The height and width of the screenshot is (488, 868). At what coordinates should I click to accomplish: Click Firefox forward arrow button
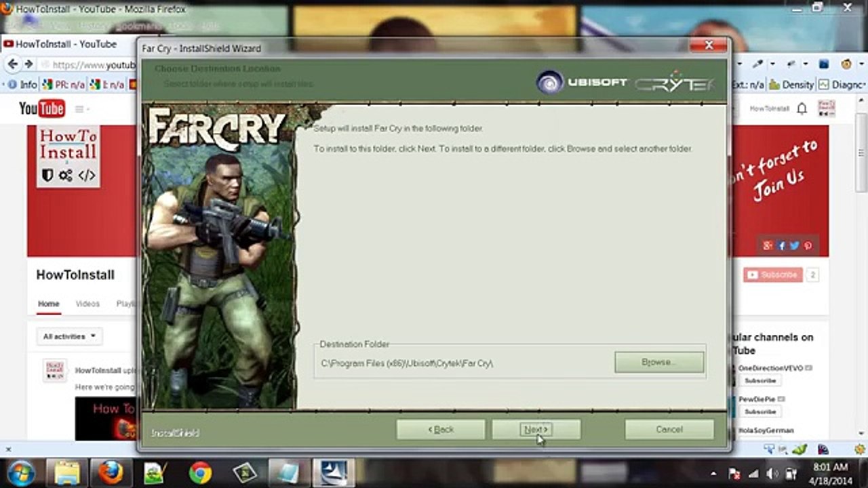(x=28, y=64)
